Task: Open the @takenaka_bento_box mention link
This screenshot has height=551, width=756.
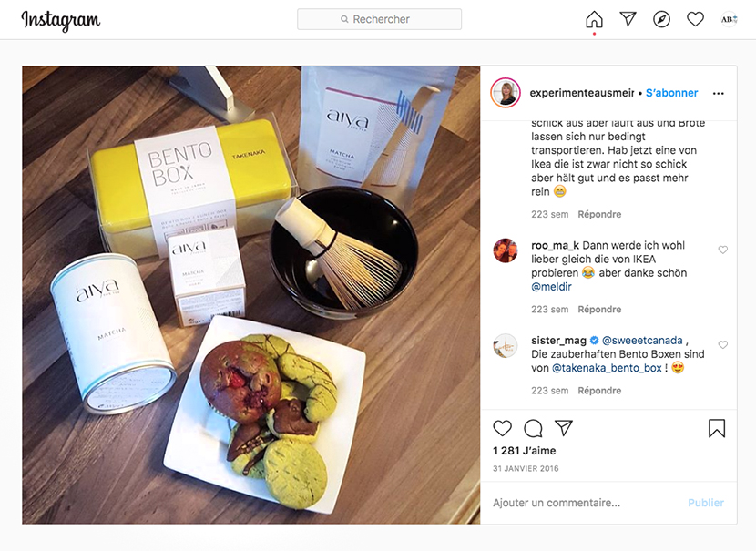Action: point(607,368)
